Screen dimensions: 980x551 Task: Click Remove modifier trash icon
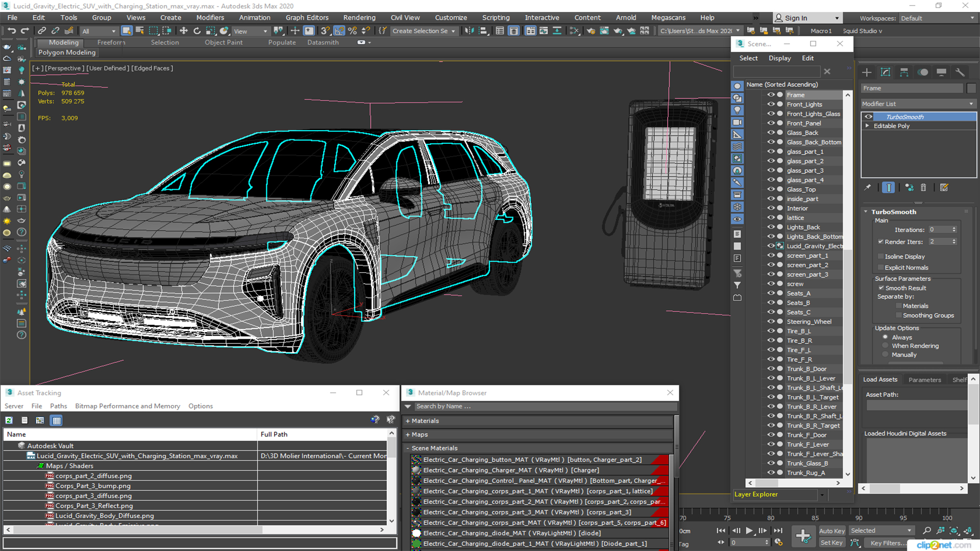pyautogui.click(x=923, y=188)
